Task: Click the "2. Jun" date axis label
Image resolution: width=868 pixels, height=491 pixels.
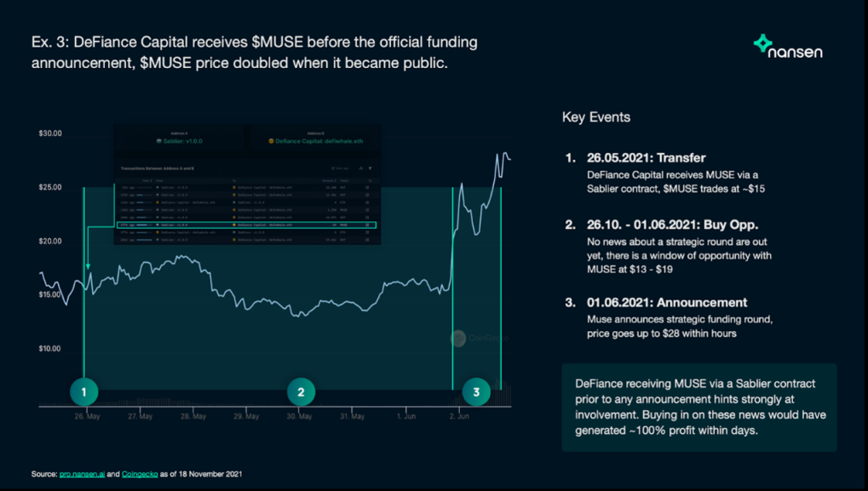Action: 459,416
